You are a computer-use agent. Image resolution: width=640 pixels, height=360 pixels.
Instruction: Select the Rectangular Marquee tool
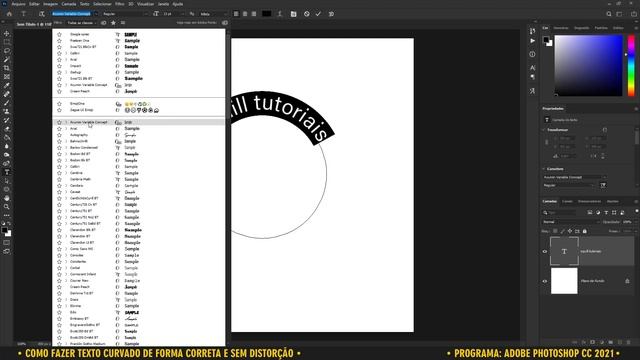7,42
